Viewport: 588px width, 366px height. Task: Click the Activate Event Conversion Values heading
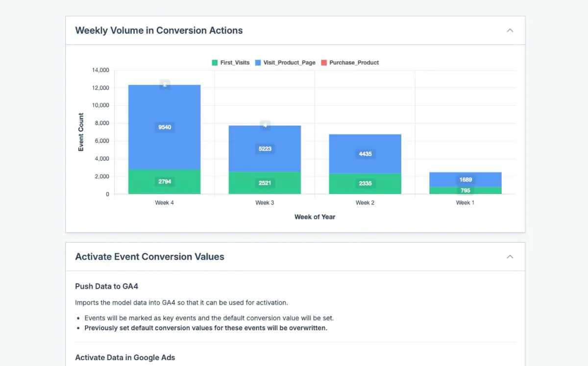tap(149, 257)
